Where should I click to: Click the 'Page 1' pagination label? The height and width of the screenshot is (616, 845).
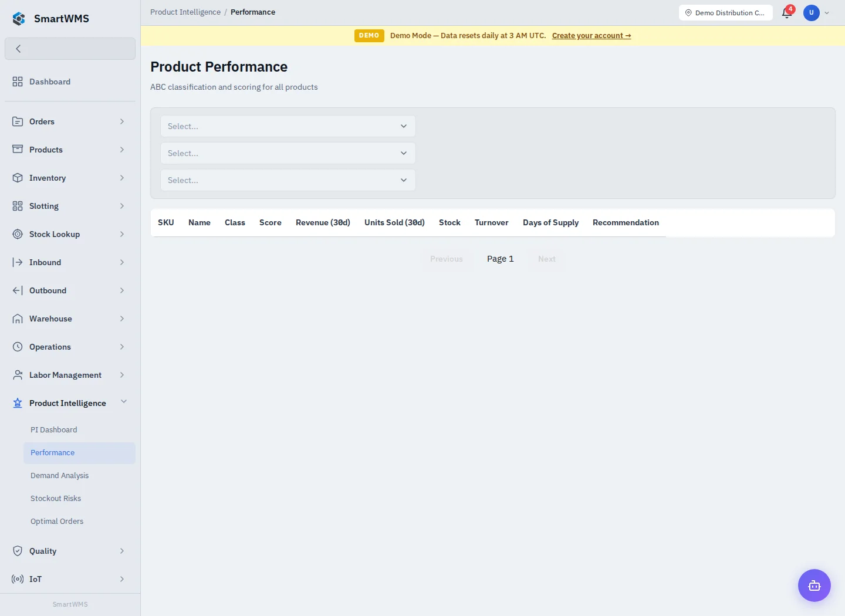click(501, 259)
